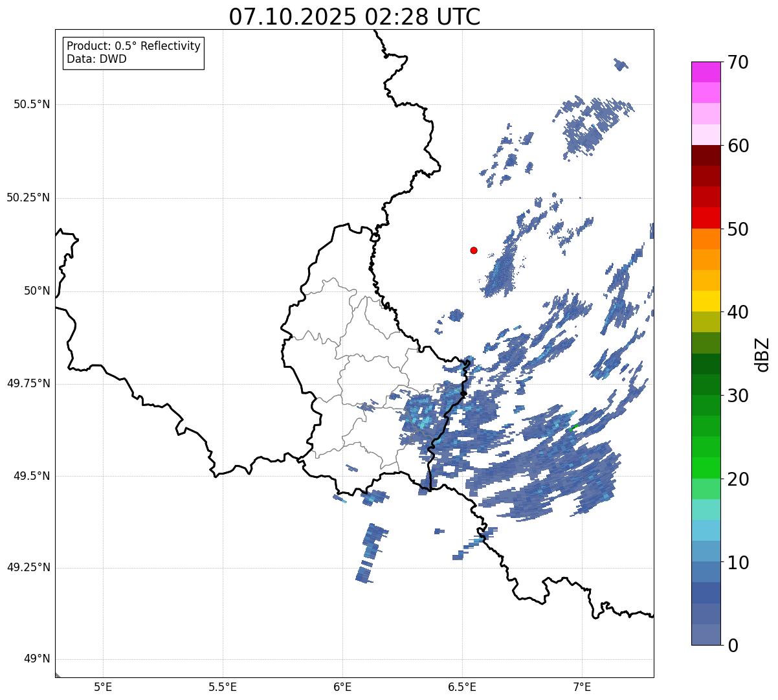Click the 50.25°N latitude label
Viewport: 778px width, 700px height.
[28, 198]
